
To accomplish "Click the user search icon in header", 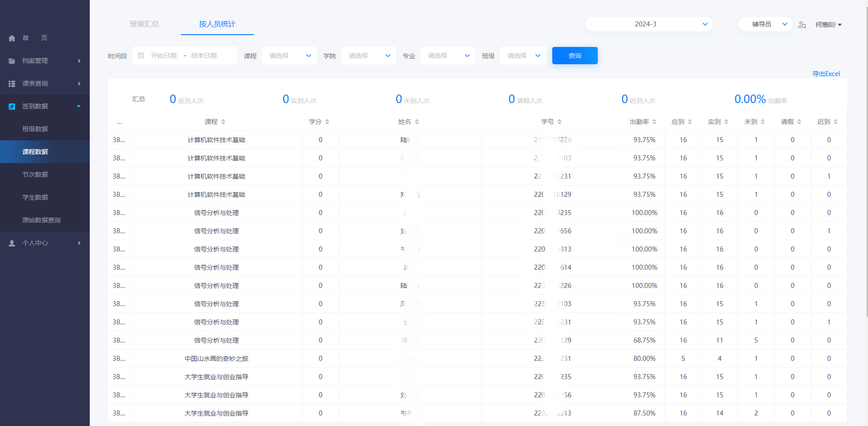I will coord(802,25).
